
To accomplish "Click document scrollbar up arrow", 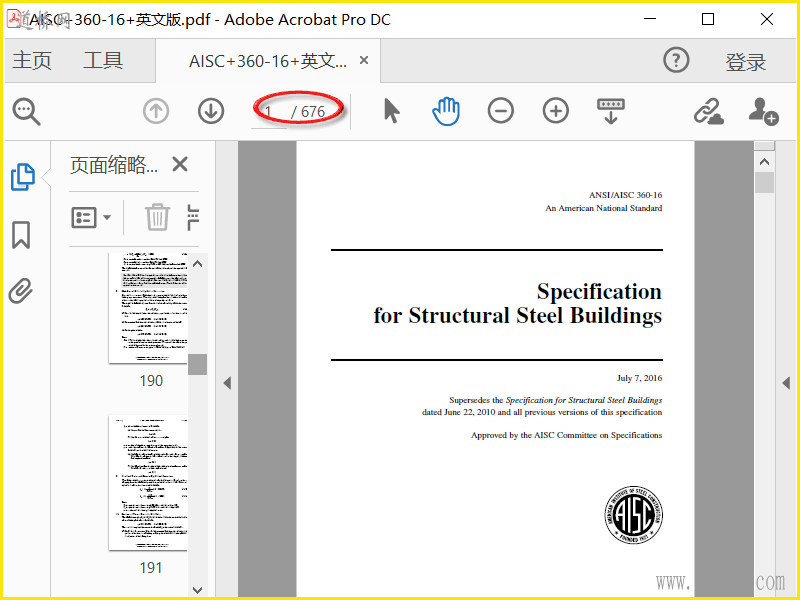I will (764, 162).
